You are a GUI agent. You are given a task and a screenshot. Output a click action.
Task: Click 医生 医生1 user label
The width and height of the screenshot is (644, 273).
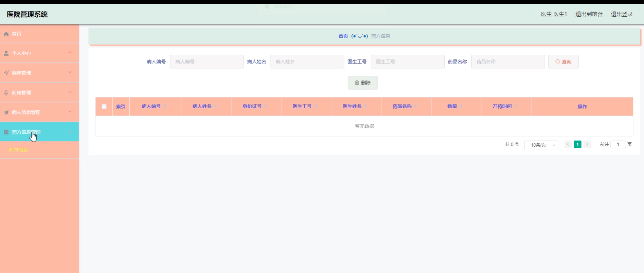[554, 14]
